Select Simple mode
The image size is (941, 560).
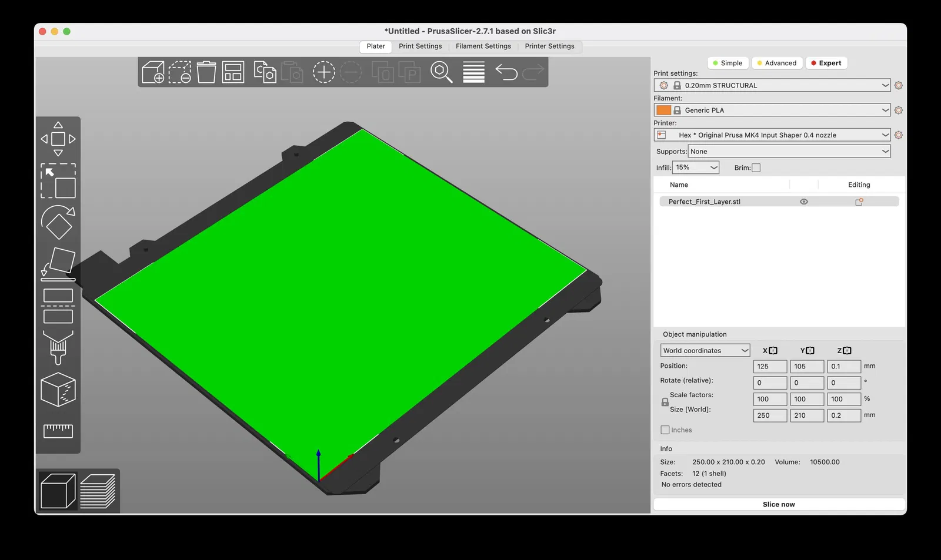[728, 63]
